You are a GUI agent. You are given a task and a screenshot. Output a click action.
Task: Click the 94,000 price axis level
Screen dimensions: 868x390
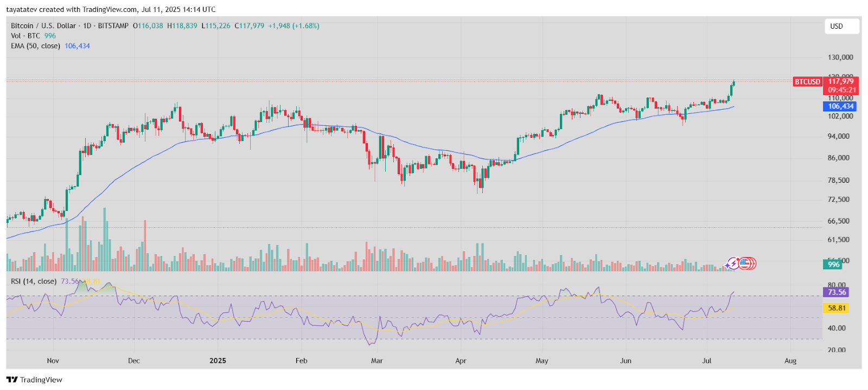[839, 137]
